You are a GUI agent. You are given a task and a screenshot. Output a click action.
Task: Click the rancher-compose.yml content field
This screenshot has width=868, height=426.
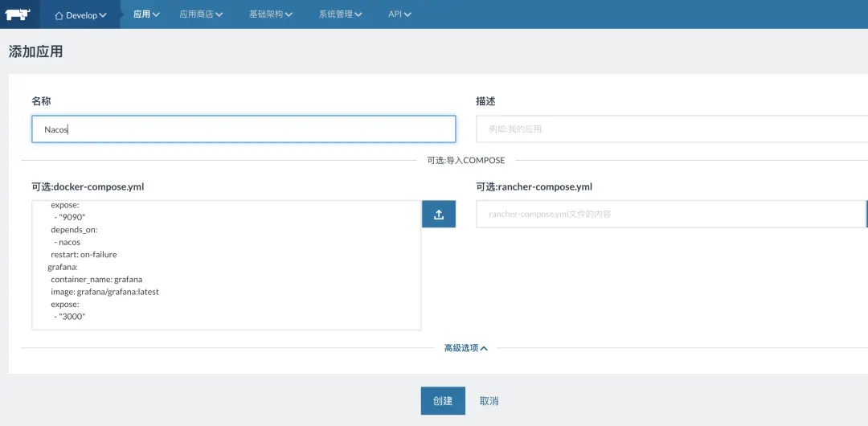(x=671, y=214)
